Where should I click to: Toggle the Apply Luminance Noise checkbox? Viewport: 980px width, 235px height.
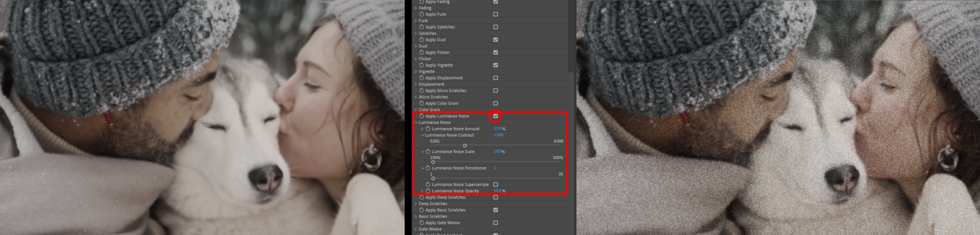(x=496, y=116)
